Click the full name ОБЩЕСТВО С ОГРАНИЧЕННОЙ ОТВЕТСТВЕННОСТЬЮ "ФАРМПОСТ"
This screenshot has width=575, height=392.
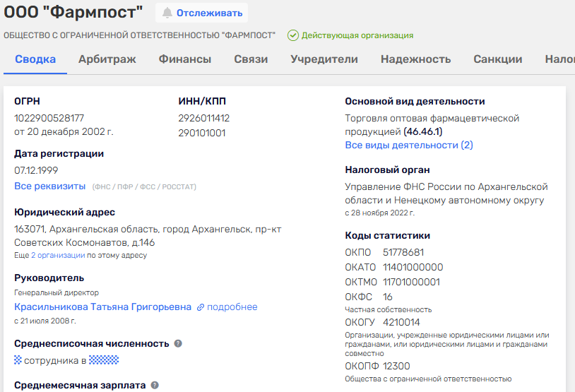tap(139, 35)
